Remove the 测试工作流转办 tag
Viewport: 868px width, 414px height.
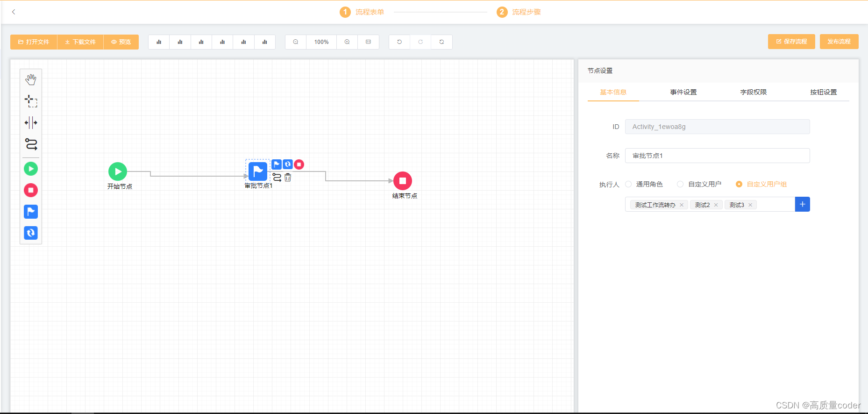pyautogui.click(x=682, y=205)
